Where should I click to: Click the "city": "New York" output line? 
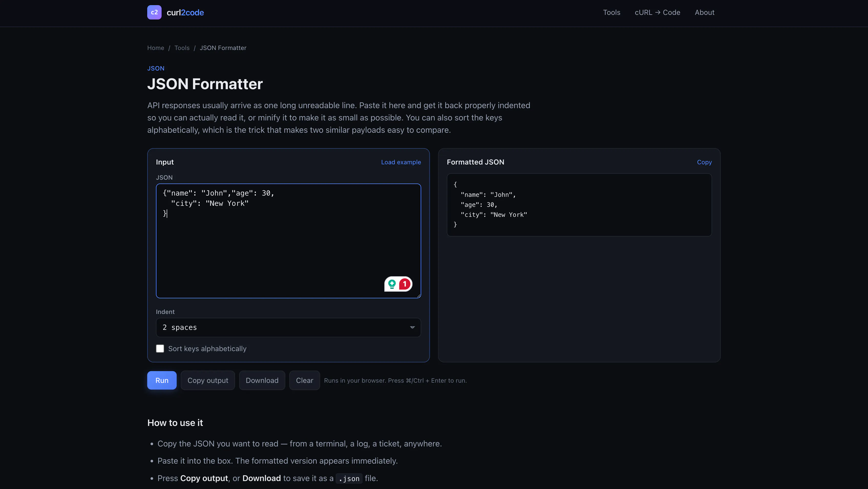(x=494, y=215)
